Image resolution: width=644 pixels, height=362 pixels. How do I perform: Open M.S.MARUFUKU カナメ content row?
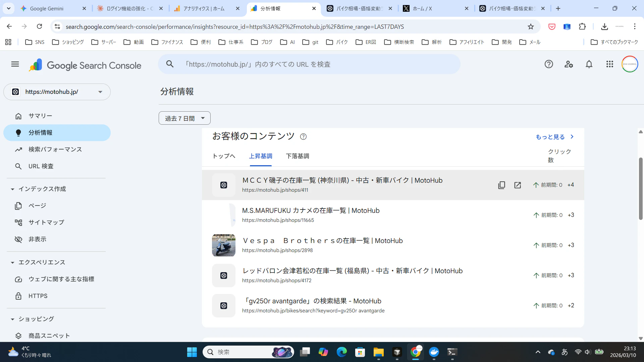pos(393,215)
